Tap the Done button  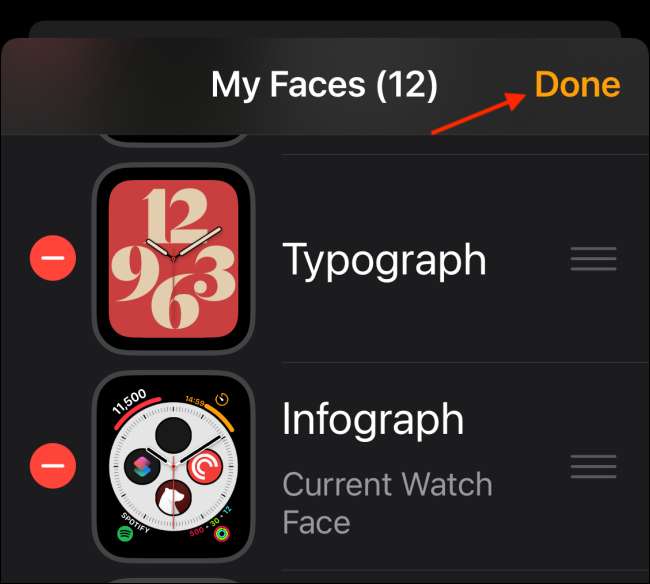click(577, 85)
